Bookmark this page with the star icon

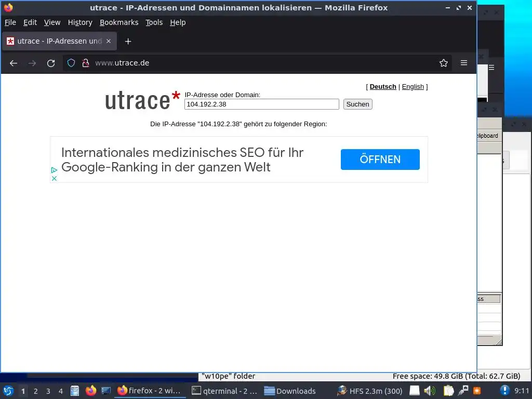point(444,63)
